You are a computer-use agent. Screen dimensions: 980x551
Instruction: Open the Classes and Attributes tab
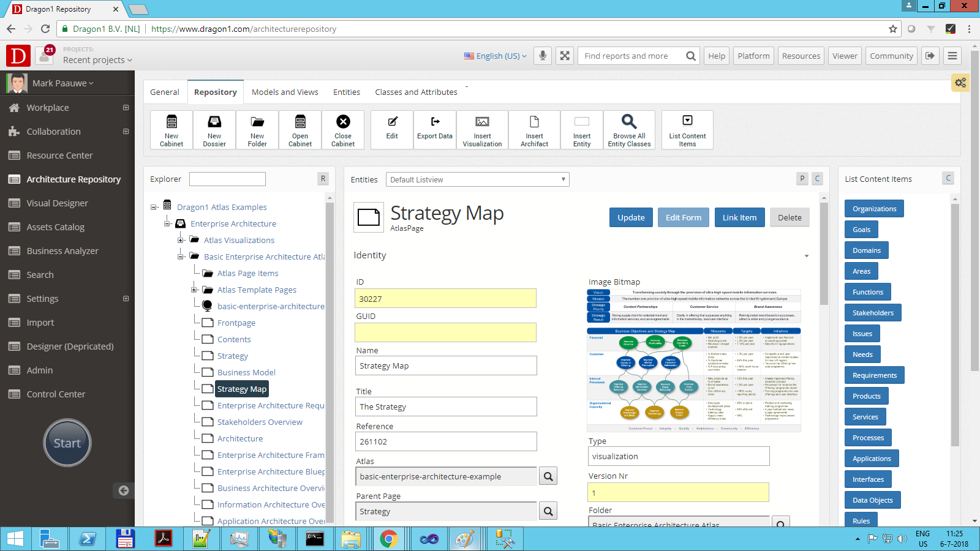click(416, 92)
